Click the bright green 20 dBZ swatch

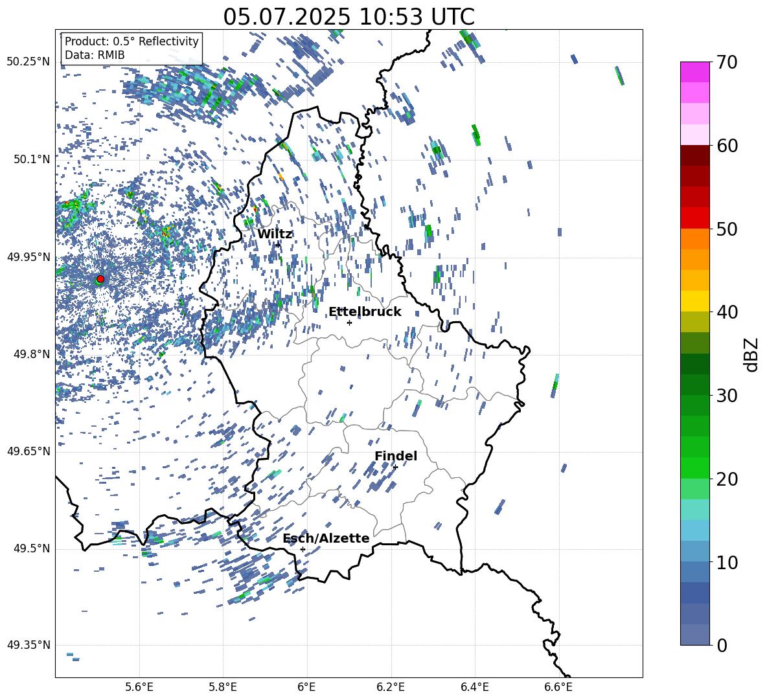(694, 468)
